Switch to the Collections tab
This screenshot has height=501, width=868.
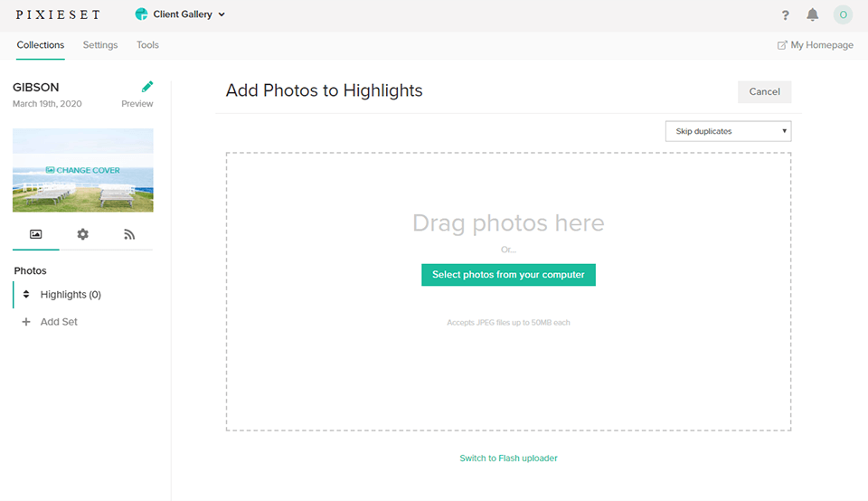(x=41, y=45)
